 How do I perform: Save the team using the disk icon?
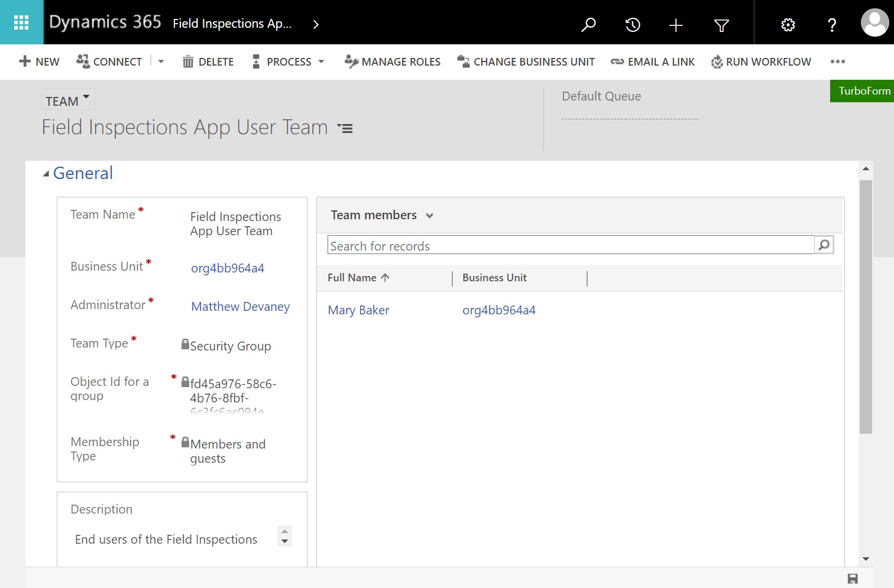coord(853,577)
